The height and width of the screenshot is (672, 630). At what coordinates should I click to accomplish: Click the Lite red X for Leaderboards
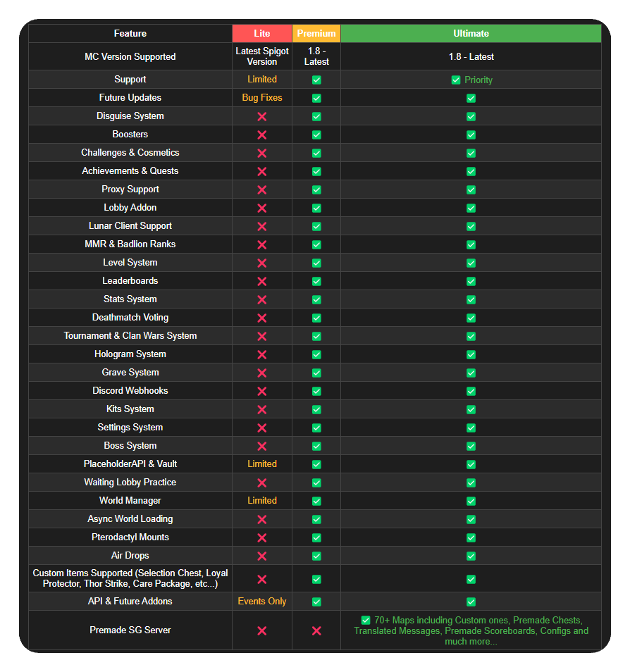(262, 281)
